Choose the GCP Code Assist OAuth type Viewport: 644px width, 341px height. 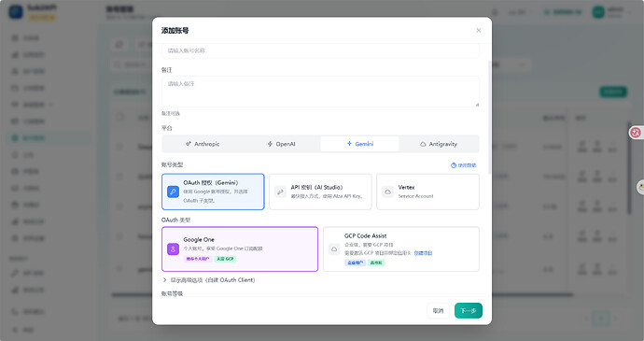pos(401,249)
